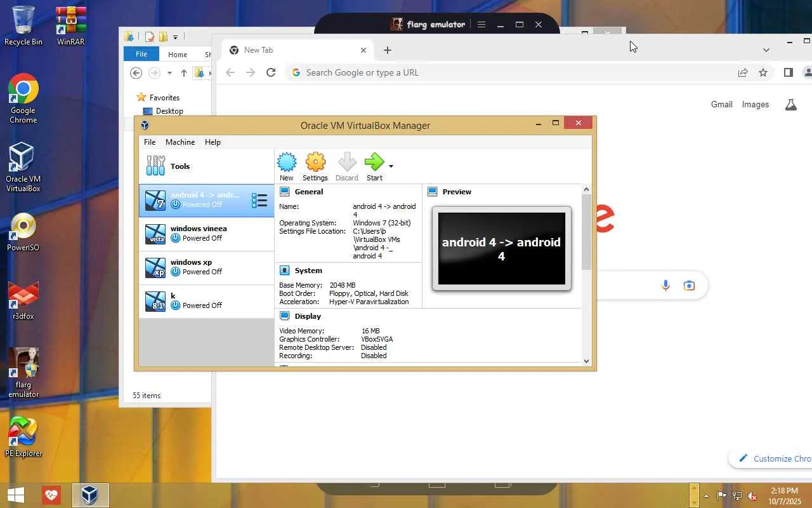812x508 pixels.
Task: Click the VirtualBox details scrollbar down arrow
Action: [586, 361]
